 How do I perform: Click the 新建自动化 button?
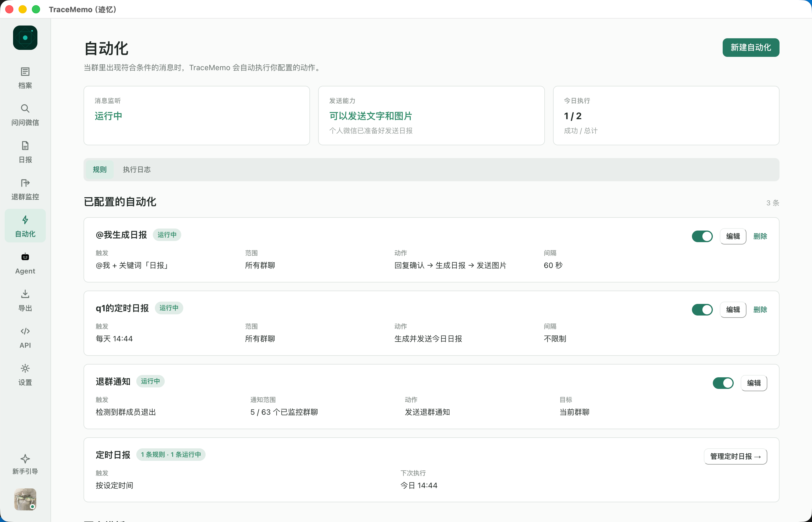coord(751,48)
